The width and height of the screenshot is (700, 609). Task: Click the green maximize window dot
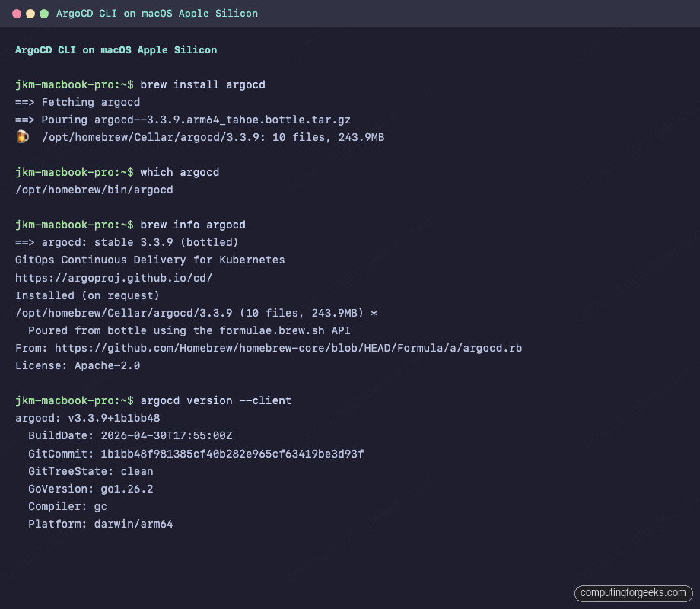pyautogui.click(x=44, y=14)
